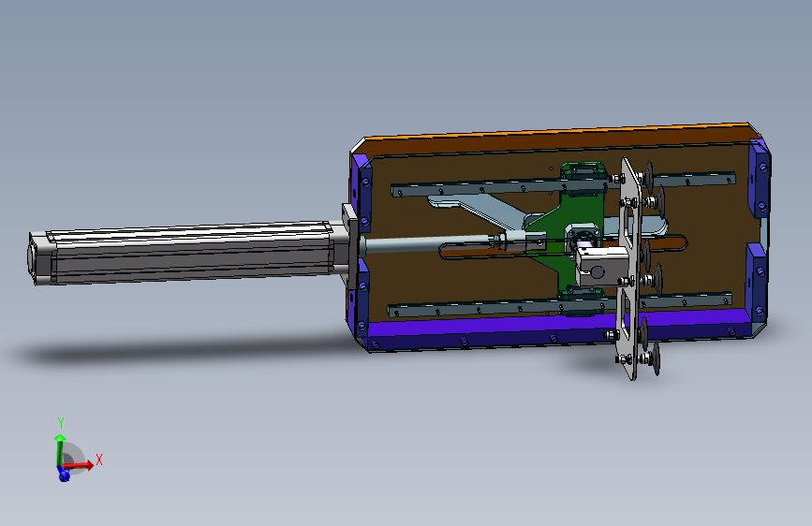
Task: Click the green Y axis arrow of triad
Action: coord(60,450)
